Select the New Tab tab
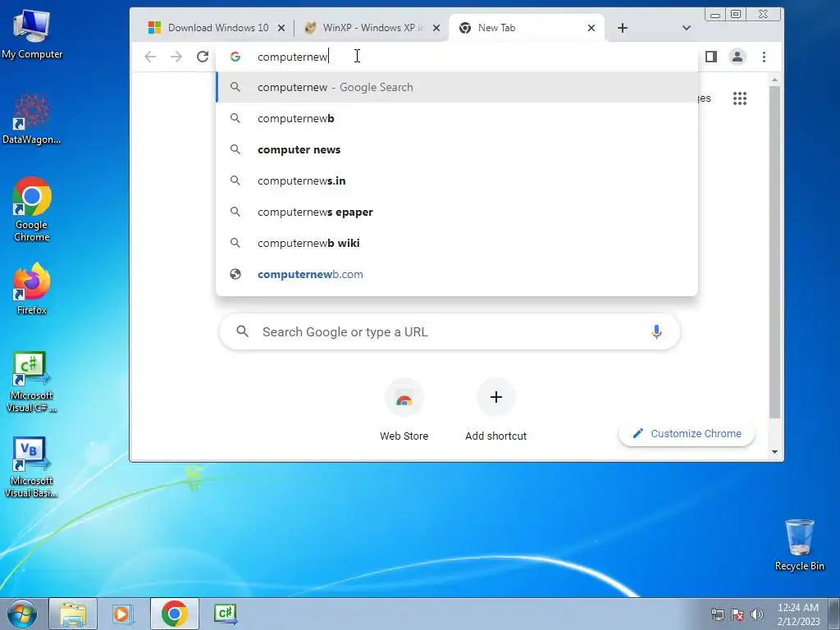This screenshot has width=840, height=630. coord(525,28)
